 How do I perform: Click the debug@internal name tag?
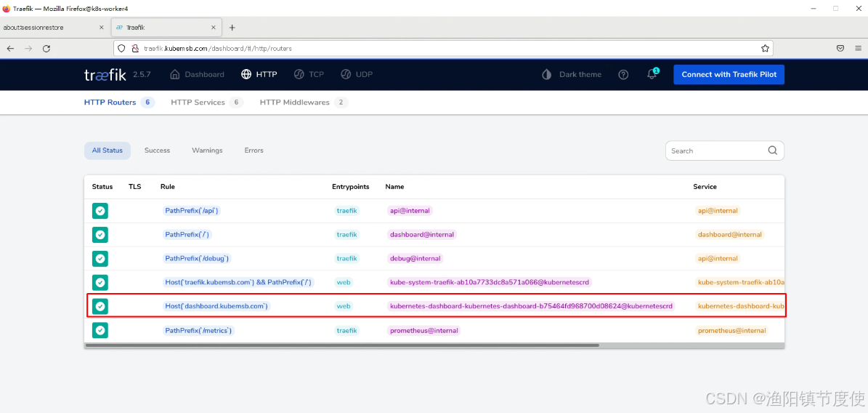click(x=415, y=258)
